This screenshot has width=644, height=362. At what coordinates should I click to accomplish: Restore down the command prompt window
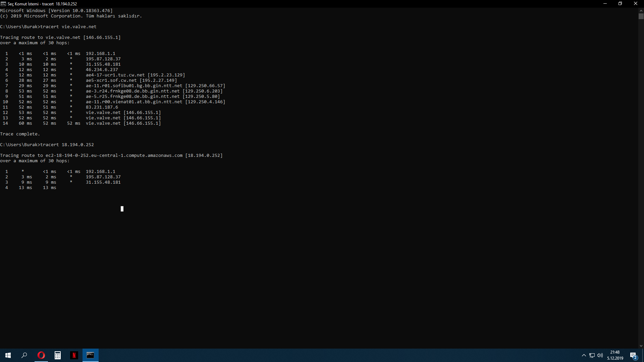pyautogui.click(x=620, y=4)
